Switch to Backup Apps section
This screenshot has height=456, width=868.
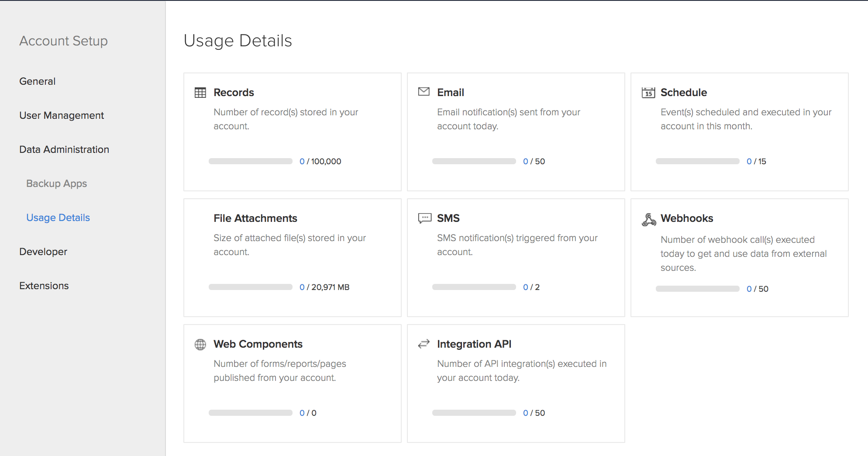pyautogui.click(x=56, y=183)
